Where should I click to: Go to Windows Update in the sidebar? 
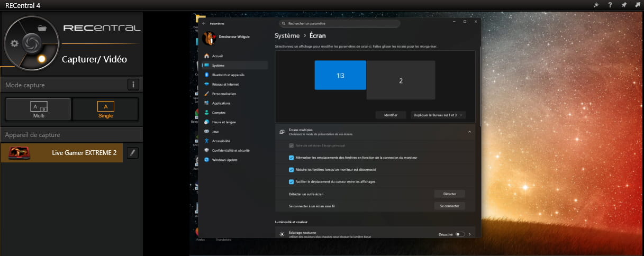click(224, 160)
